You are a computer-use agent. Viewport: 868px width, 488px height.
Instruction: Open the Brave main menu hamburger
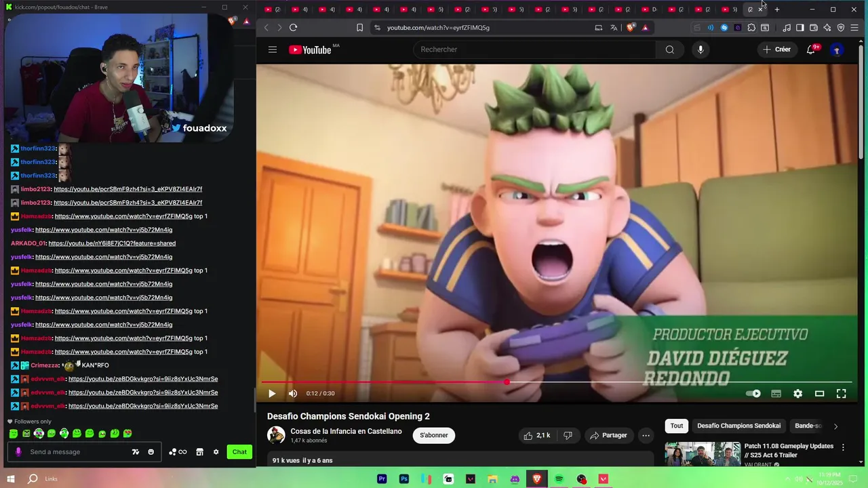click(854, 28)
